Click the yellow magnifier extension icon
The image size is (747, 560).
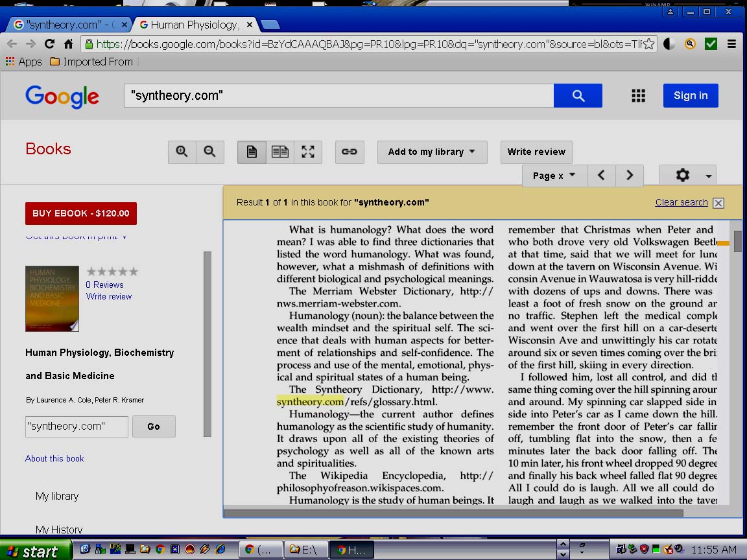[690, 44]
